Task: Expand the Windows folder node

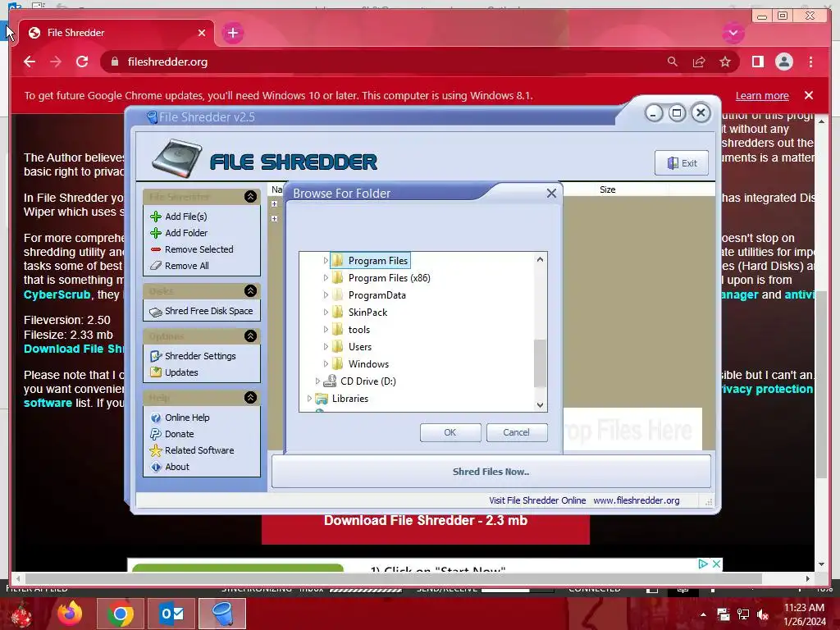Action: point(325,363)
